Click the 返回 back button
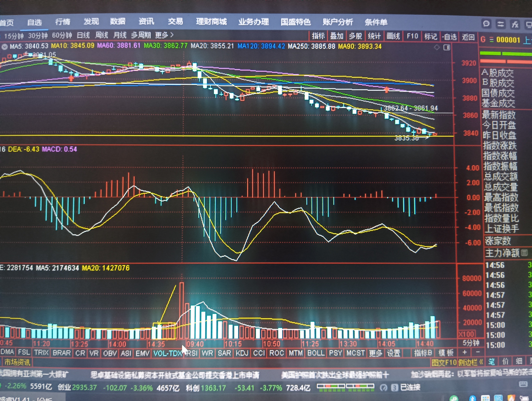The image size is (532, 401). [x=468, y=37]
